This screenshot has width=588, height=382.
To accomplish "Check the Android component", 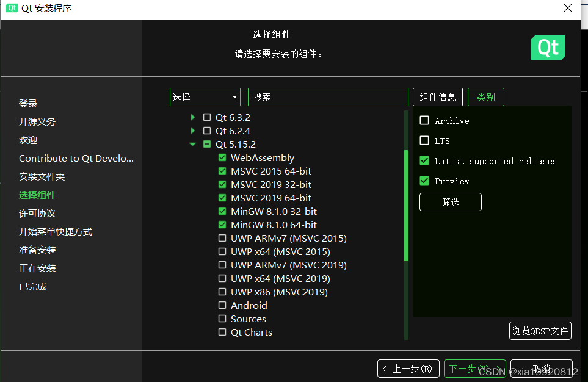I will point(222,305).
